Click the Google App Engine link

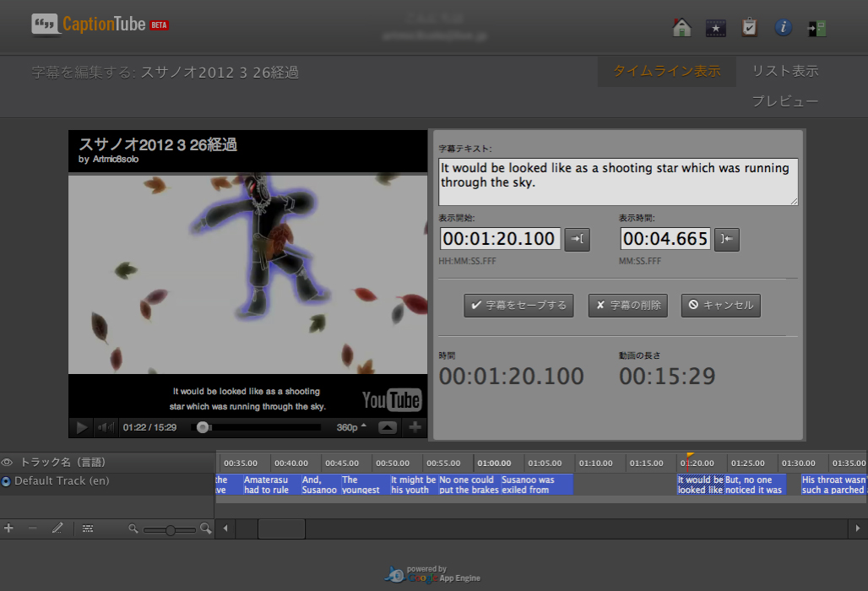(x=433, y=574)
